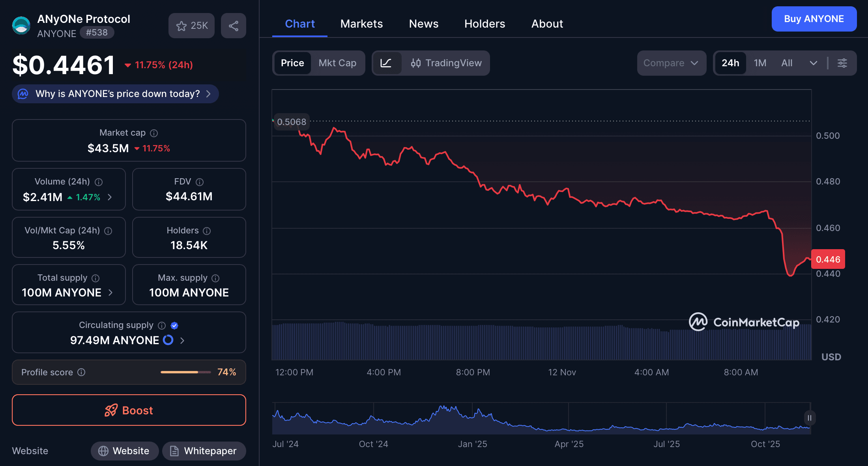Screen dimensions: 868x466
Task: Switch chart to Mkt Cap view
Action: 337,63
